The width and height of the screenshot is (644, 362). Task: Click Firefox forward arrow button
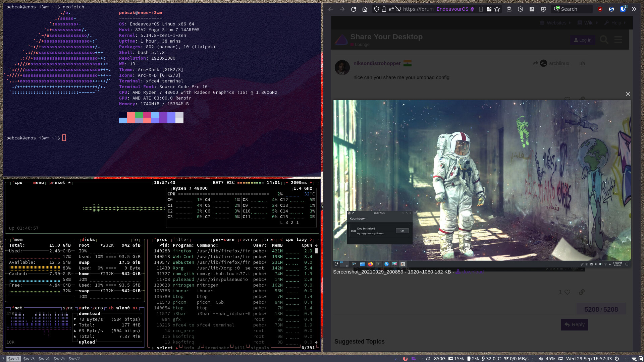[342, 9]
